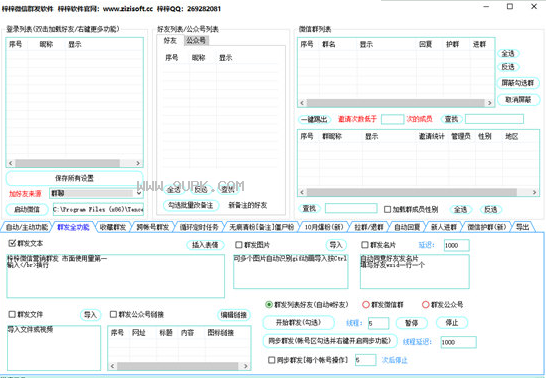Open the 微信护群(新) tab

[x=486, y=227]
